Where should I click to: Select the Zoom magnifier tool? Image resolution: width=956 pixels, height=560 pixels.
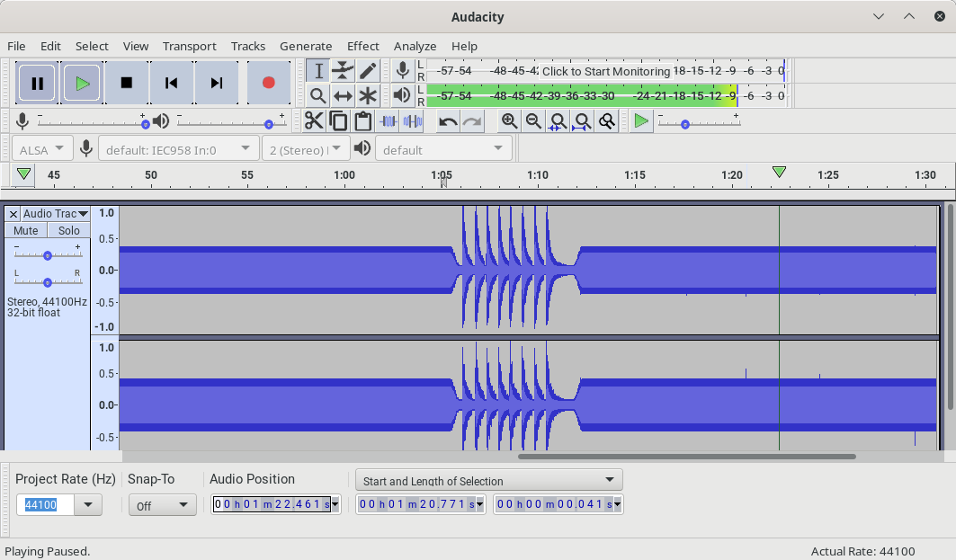[x=318, y=95]
